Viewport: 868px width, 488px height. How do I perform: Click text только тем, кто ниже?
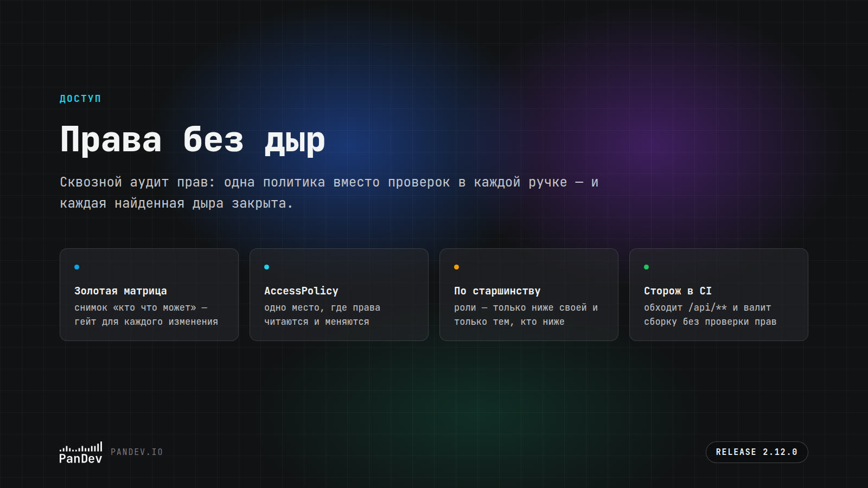(509, 322)
